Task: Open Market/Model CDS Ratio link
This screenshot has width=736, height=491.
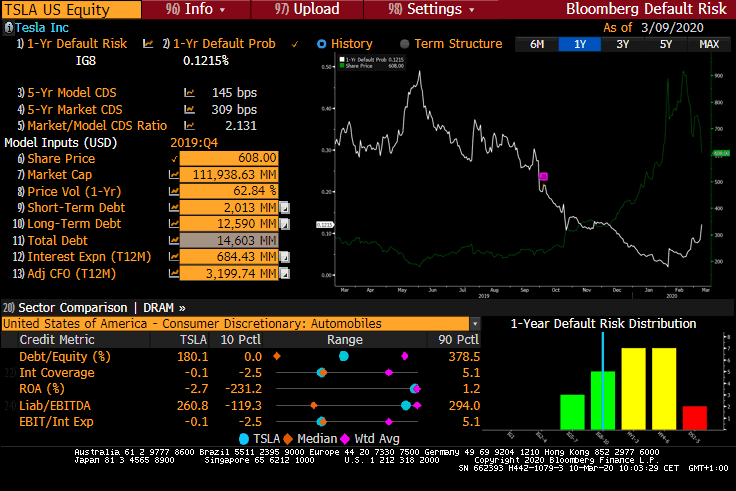Action: (x=92, y=126)
